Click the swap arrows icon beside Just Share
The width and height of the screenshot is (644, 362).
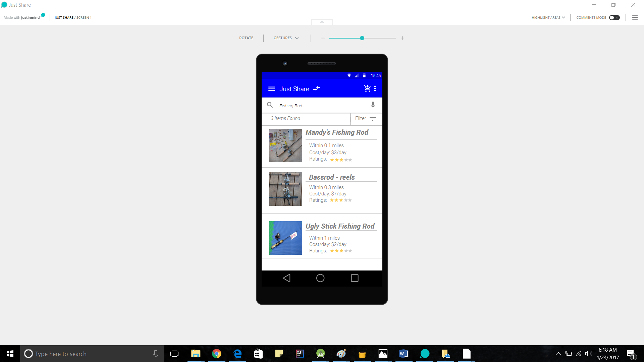pos(317,88)
